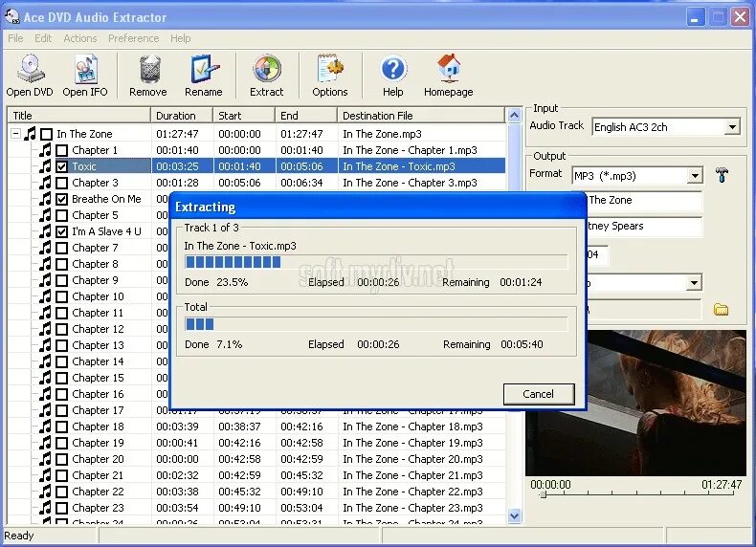
Task: Click the Track 1 of 3 progress bar
Action: [x=376, y=262]
